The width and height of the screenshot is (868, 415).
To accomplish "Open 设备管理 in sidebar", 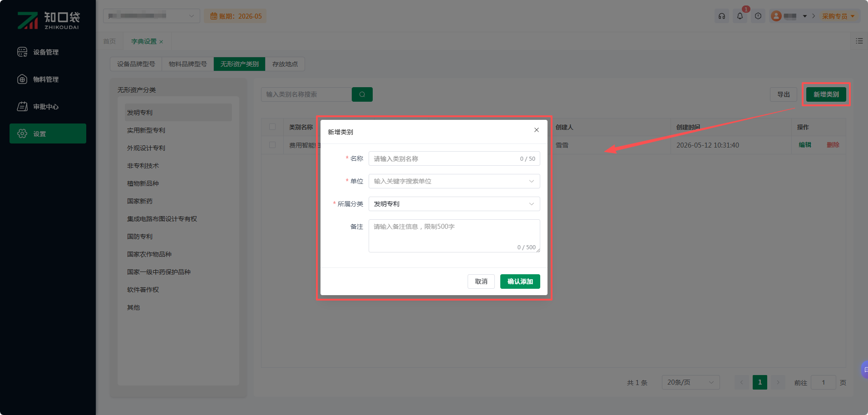I will (48, 52).
